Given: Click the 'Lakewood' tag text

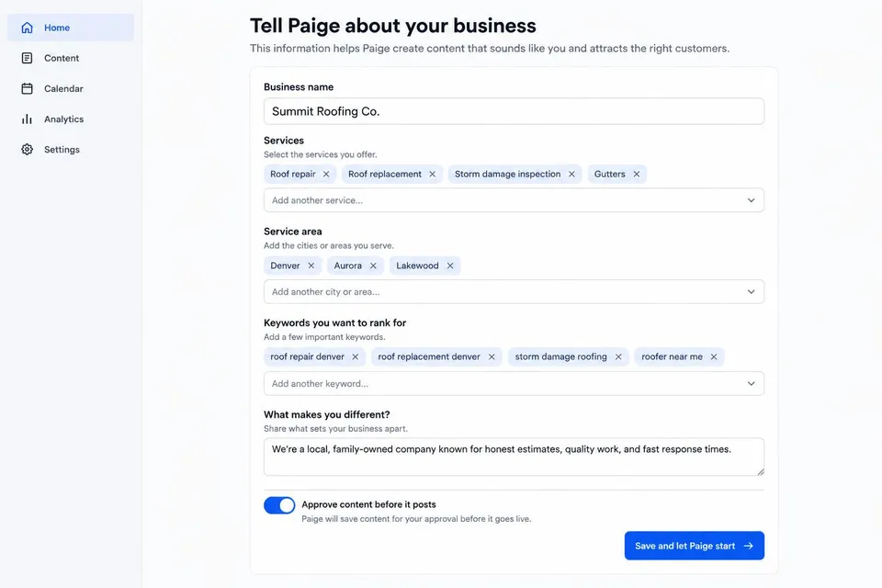Looking at the screenshot, I should coord(417,266).
